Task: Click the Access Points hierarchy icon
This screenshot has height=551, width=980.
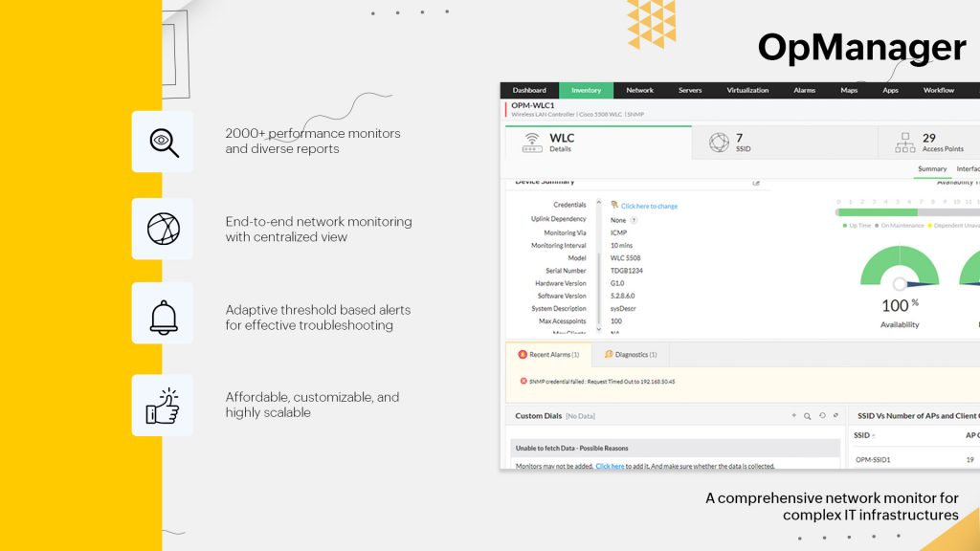Action: [x=904, y=143]
